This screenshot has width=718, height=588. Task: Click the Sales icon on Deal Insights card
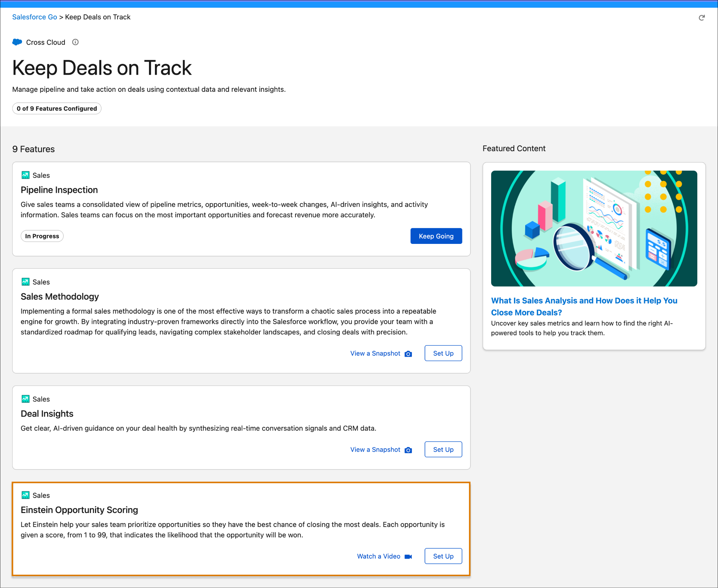[26, 399]
